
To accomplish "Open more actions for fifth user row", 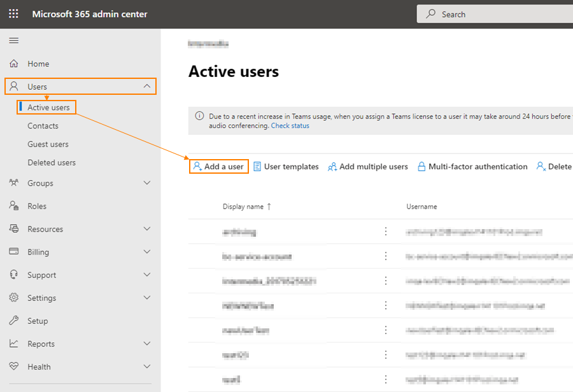I will (x=386, y=330).
